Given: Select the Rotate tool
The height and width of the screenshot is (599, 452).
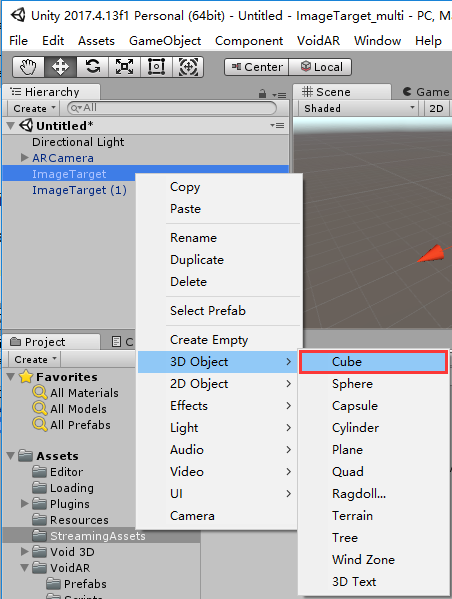Looking at the screenshot, I should 92,67.
